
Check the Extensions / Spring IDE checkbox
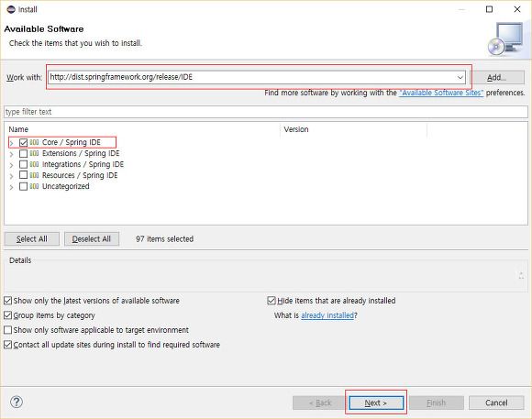(24, 154)
